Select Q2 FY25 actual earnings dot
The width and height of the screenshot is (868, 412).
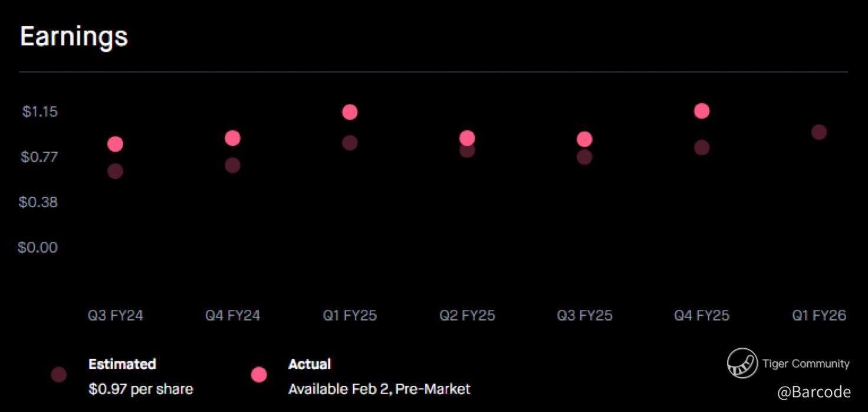[x=467, y=137]
